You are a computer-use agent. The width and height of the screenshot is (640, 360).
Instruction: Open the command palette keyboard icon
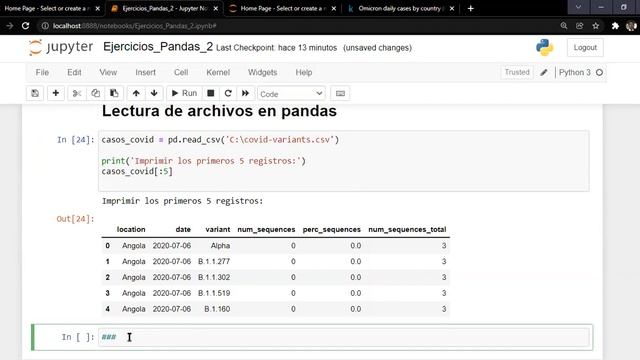click(340, 93)
